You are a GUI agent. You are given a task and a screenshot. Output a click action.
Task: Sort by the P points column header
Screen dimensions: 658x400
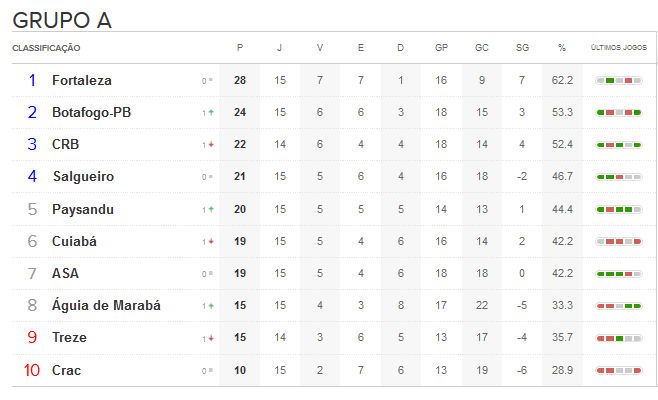[240, 48]
